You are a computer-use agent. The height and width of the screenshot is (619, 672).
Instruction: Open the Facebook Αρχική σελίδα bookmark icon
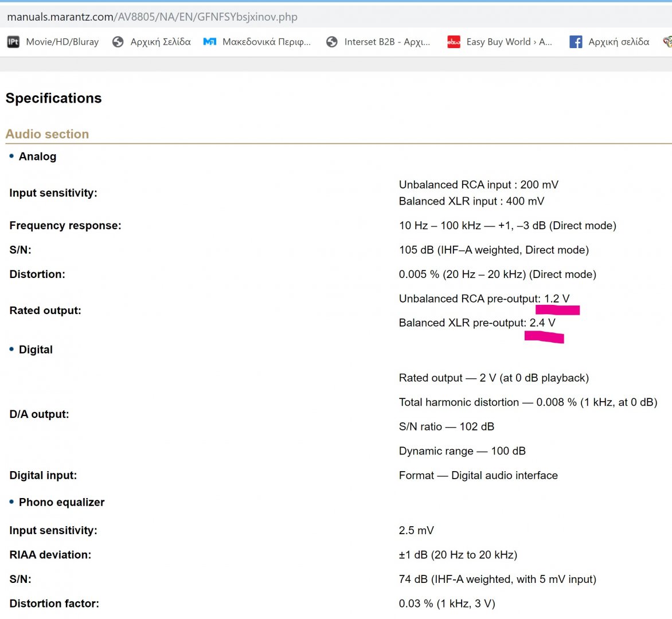coord(576,41)
